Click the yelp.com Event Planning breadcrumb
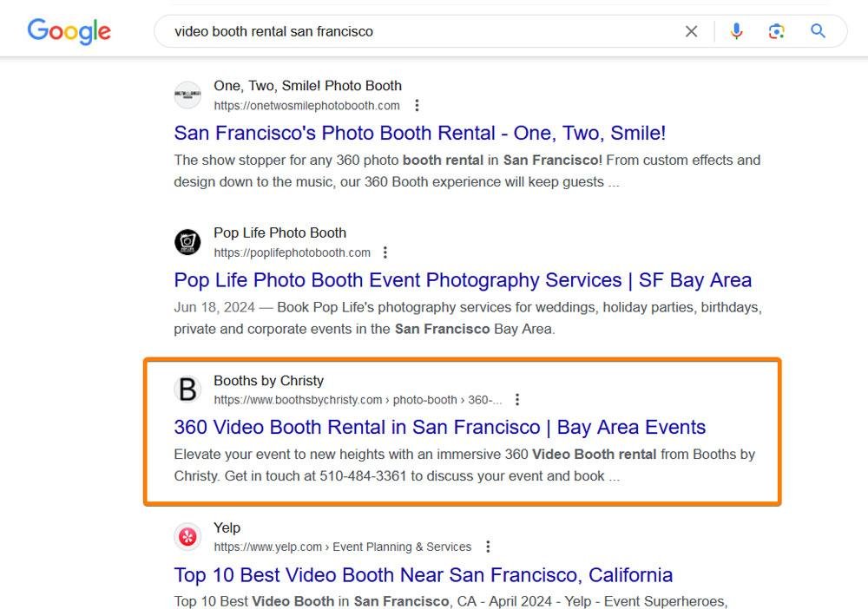868x609 pixels. [x=343, y=547]
